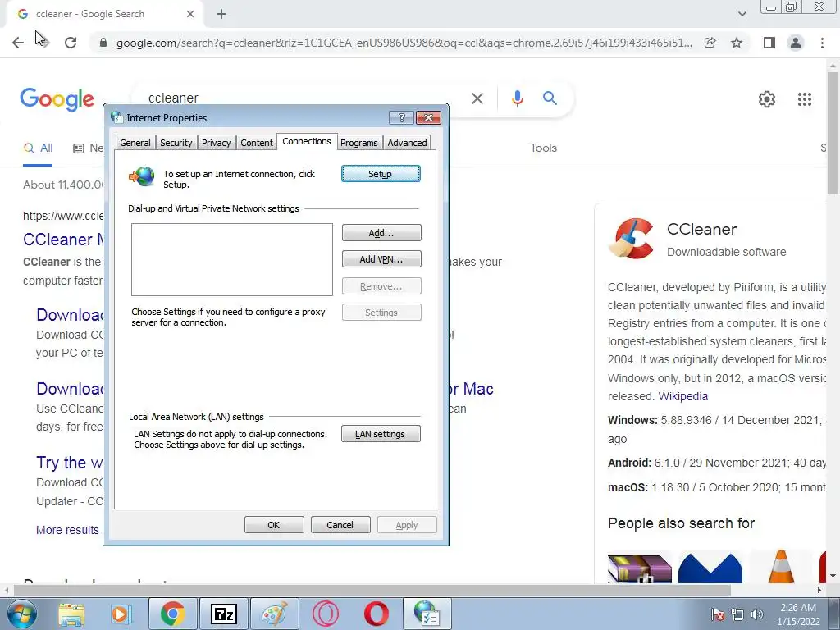Confirm dialog with OK

274,524
